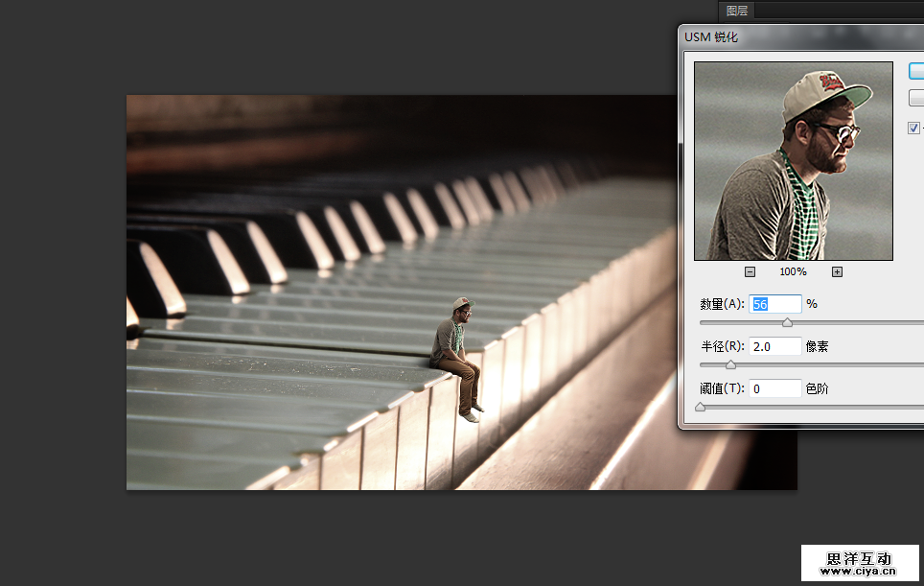
Task: Switch to the 图层 panel tab
Action: 737,11
